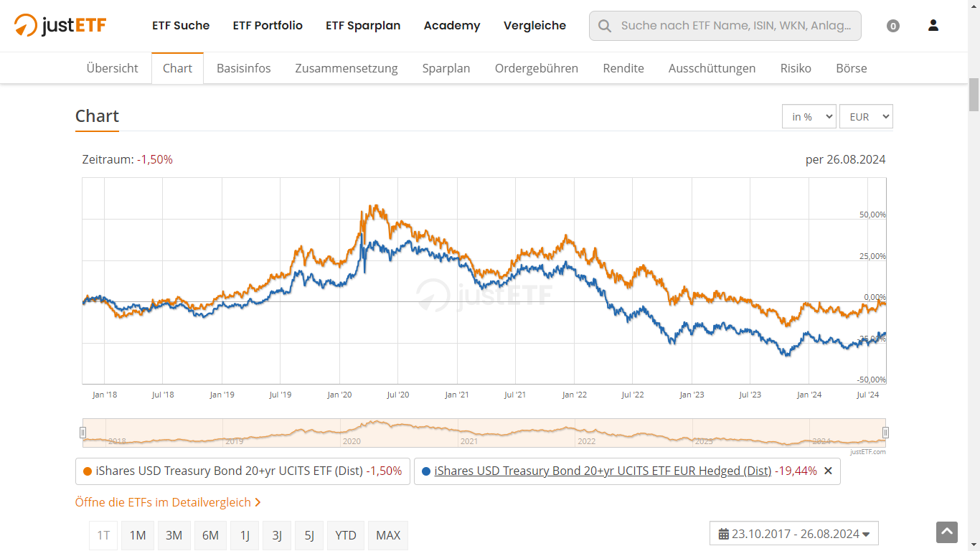The image size is (980, 551).
Task: Open the Ausschüttungen tab
Action: point(712,68)
